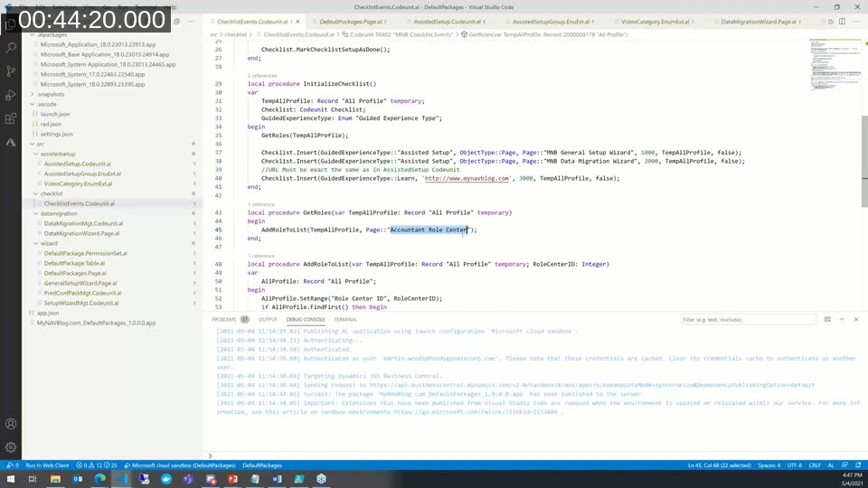The width and height of the screenshot is (868, 488).
Task: Open Microsoft Teams from the taskbar
Action: pos(188,479)
